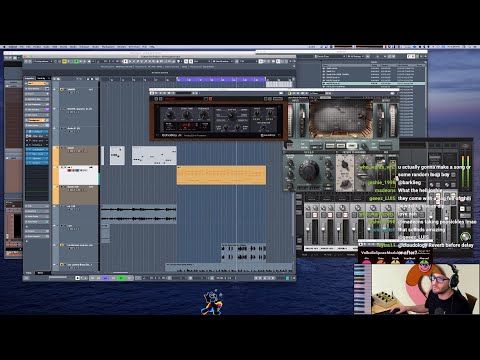Image resolution: width=480 pixels, height=360 pixels.
Task: Click the yellow folder icon on the top track
Action: pos(62,89)
